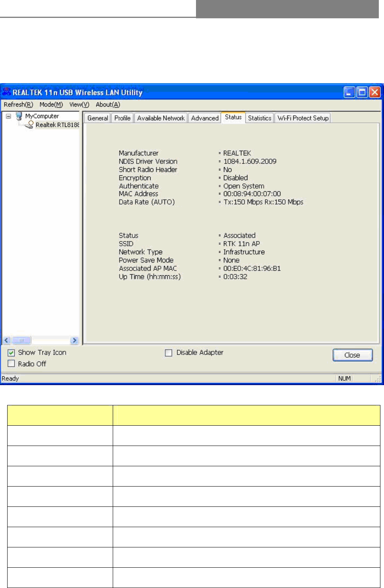
Task: Collapse the MyComputer tree node
Action: tap(8, 116)
